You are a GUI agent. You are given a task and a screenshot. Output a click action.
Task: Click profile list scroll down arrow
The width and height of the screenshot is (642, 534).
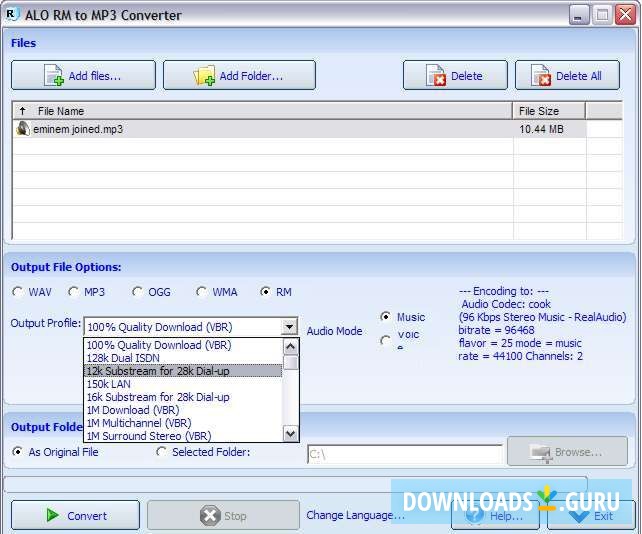click(291, 434)
